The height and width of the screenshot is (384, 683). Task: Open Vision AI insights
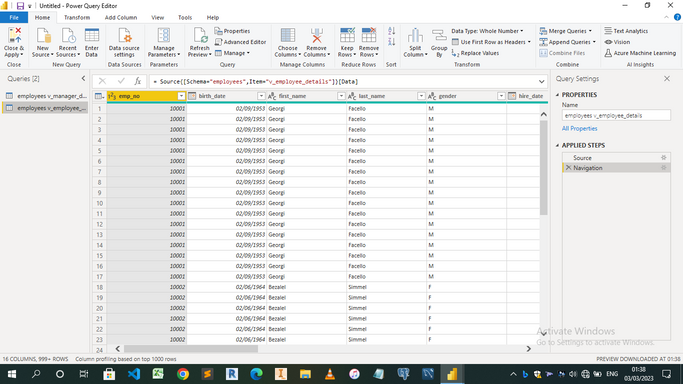coord(617,42)
